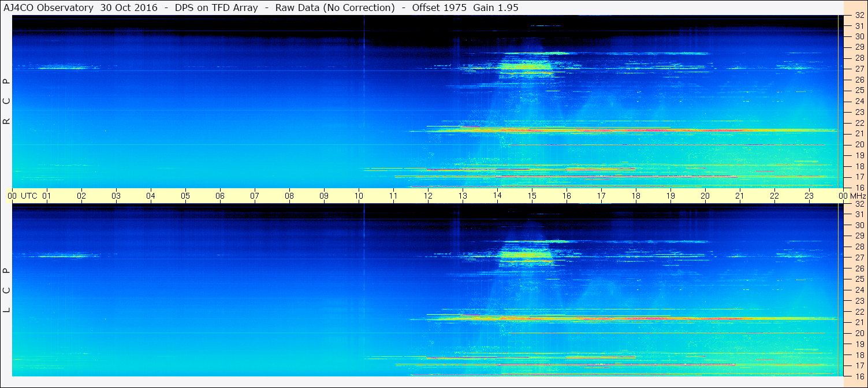Select the 10 hour tick label
Image resolution: width=868 pixels, height=388 pixels.
click(359, 196)
